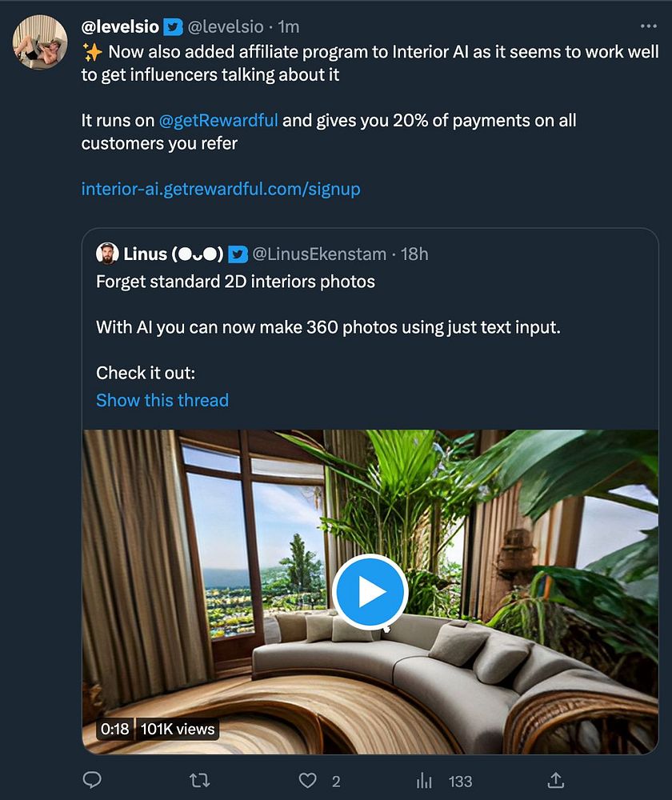Retweet using the retweet arrows icon
672x800 pixels.
[x=199, y=780]
